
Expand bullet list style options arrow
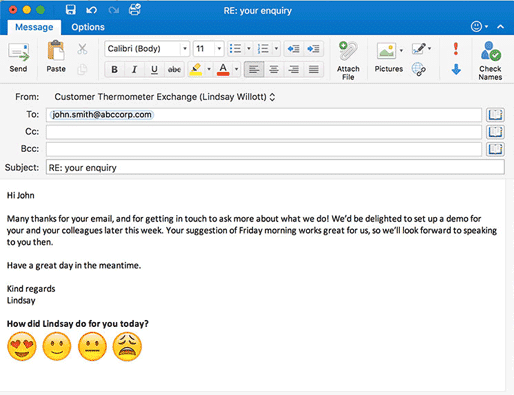point(249,49)
